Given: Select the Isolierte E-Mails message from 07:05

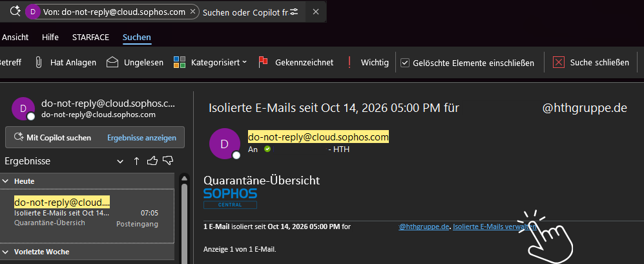Looking at the screenshot, I should point(87,216).
